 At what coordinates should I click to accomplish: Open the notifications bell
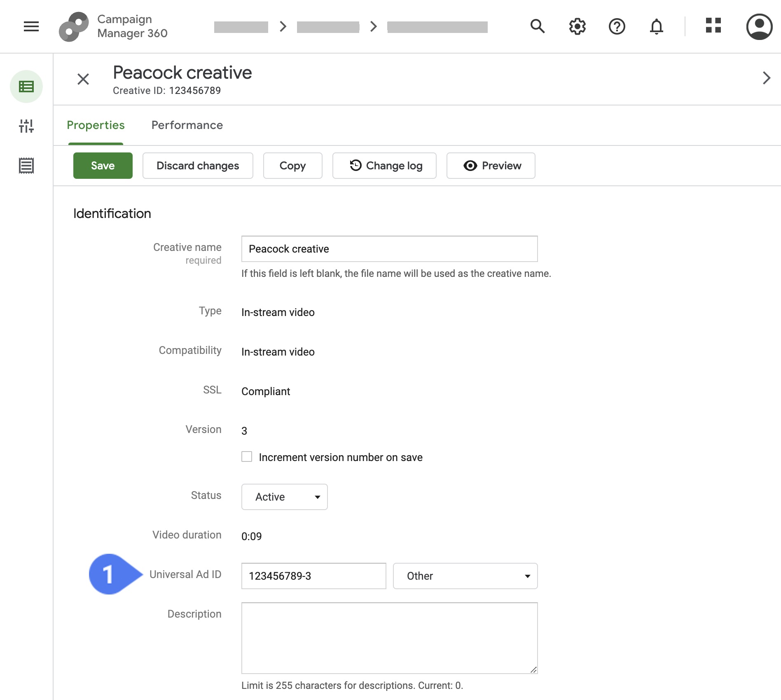coord(656,26)
